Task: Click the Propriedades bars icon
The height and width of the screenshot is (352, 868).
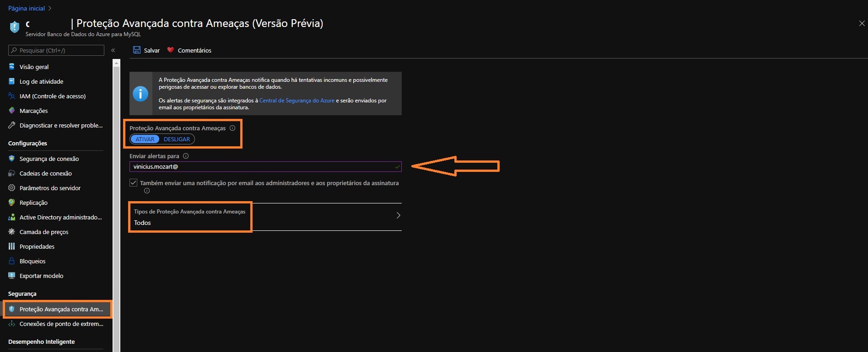Action: click(x=12, y=246)
